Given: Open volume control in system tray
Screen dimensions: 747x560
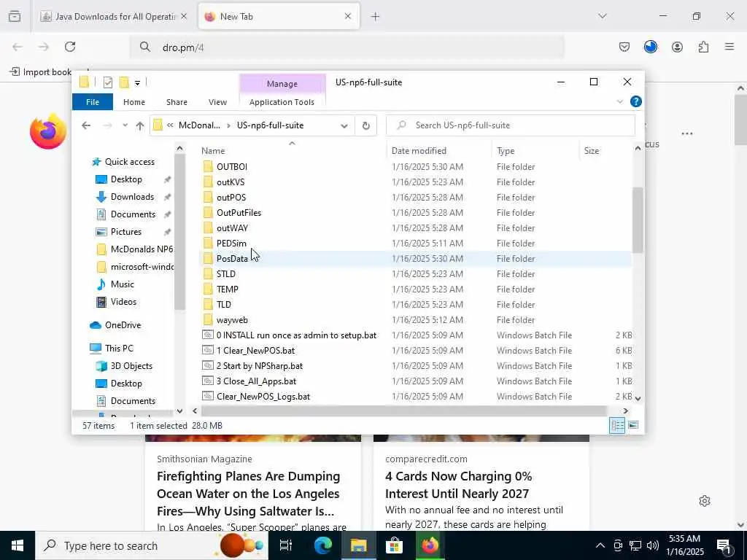Looking at the screenshot, I should tap(653, 545).
